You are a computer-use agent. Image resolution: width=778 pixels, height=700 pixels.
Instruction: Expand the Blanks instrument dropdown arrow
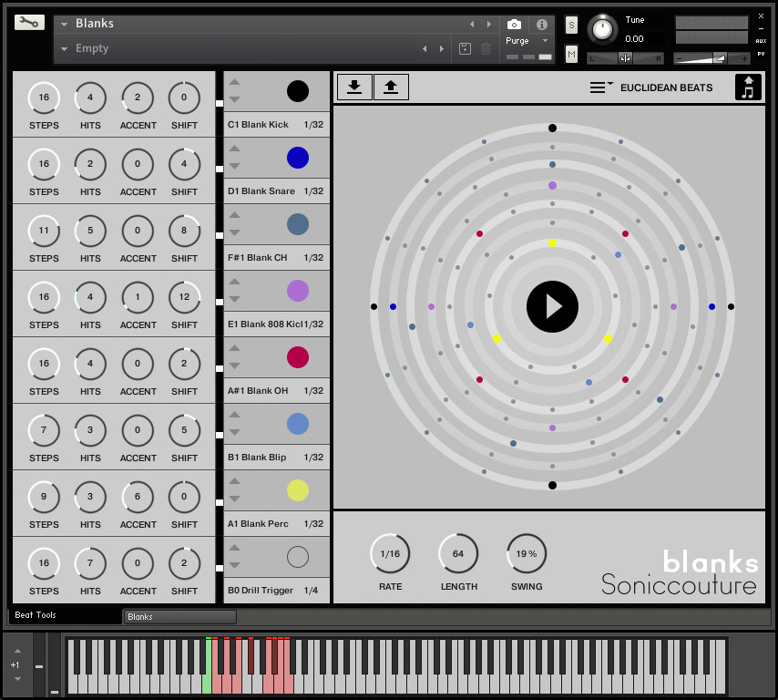[x=64, y=24]
